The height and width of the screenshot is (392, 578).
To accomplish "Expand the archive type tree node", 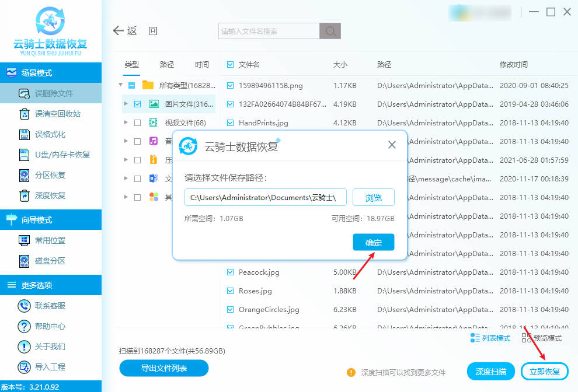I will click(126, 160).
